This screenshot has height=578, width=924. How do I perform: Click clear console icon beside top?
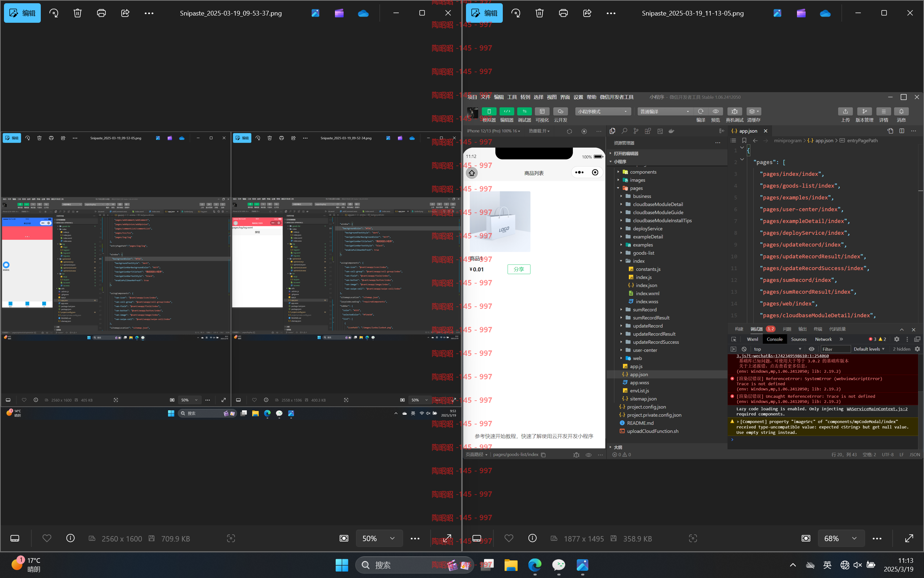click(744, 349)
